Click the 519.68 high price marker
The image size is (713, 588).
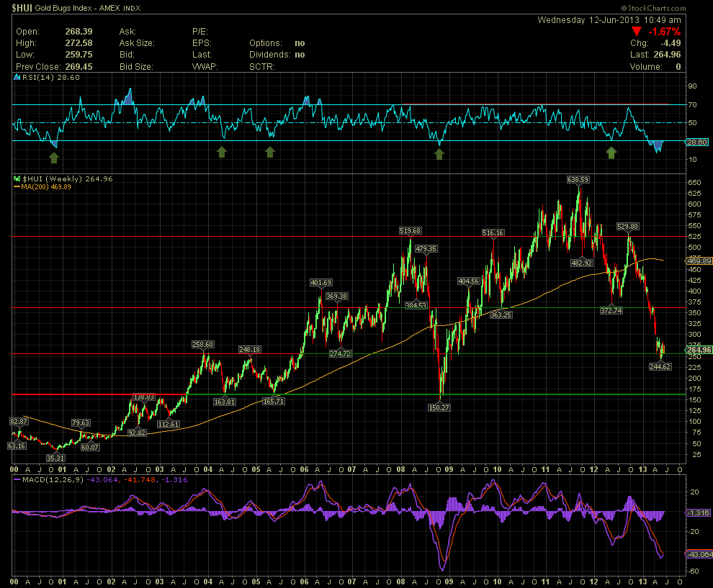point(411,231)
